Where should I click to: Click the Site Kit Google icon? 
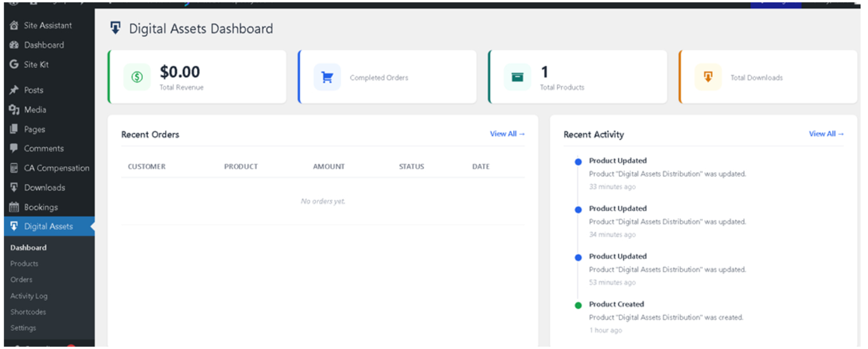[14, 65]
